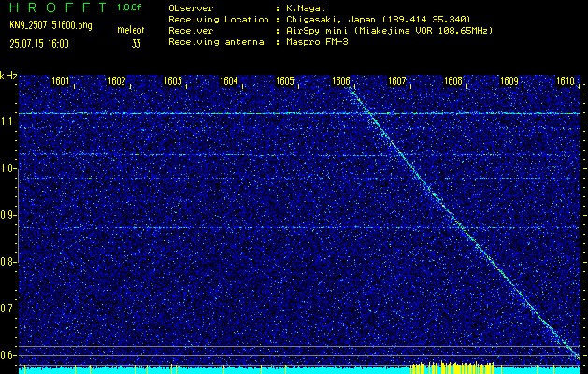Click the 1602 time marker
This screenshot has width=588, height=374.
tap(116, 81)
